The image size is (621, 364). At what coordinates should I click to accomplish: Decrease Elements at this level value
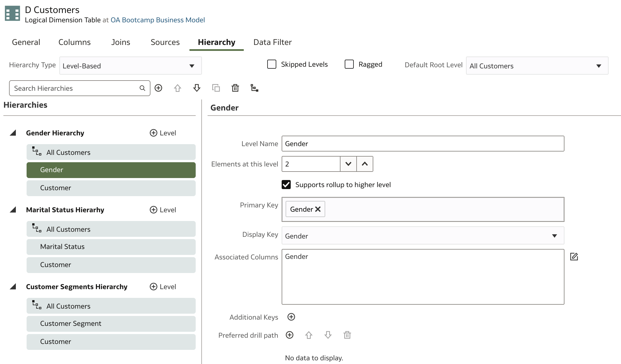tap(348, 164)
